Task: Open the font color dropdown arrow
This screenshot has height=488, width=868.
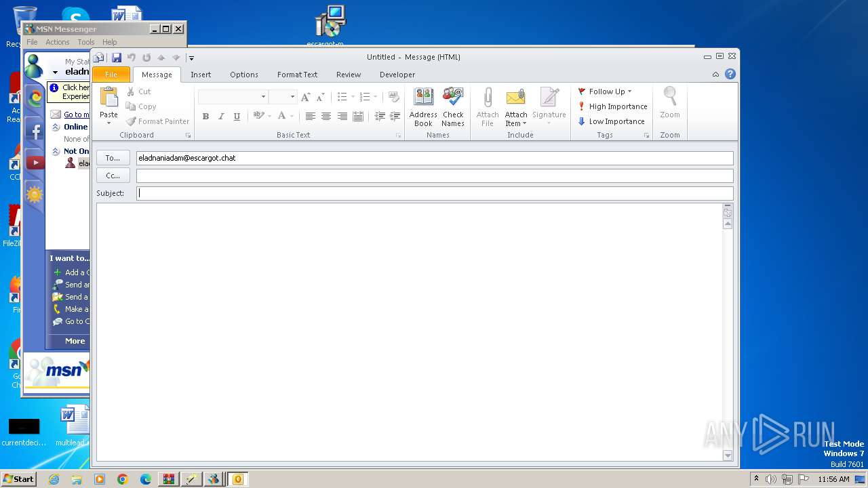Action: [x=292, y=117]
